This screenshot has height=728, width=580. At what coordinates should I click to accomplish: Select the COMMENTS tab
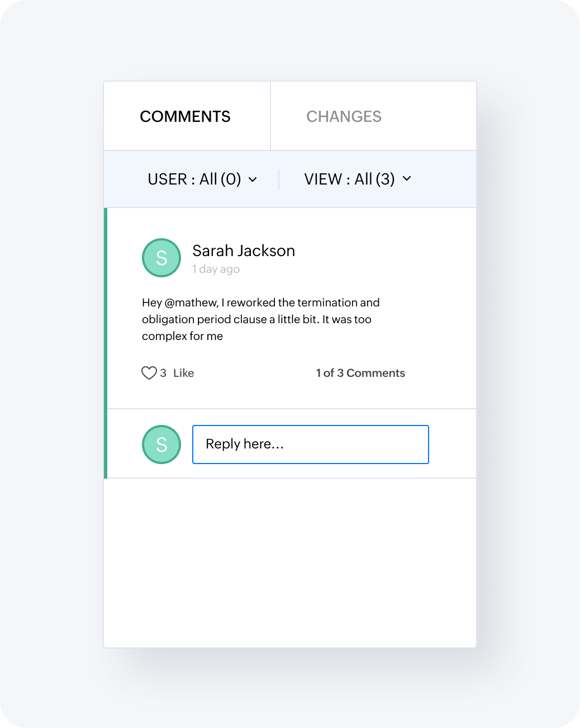click(185, 116)
